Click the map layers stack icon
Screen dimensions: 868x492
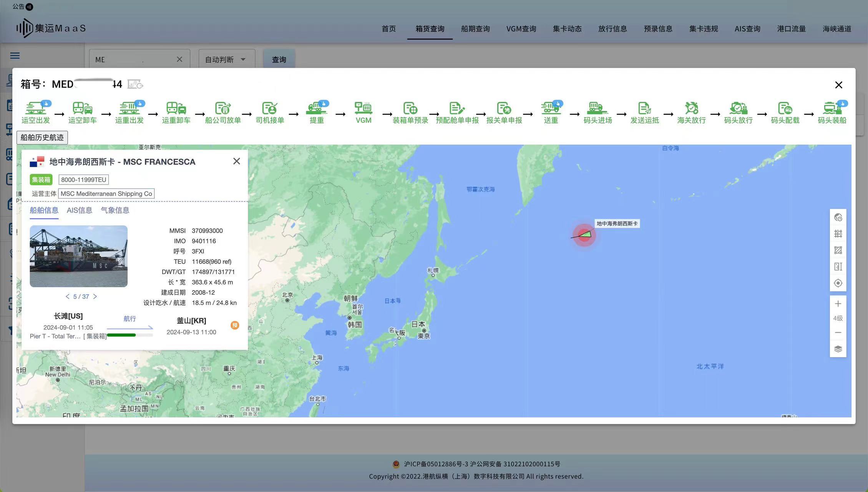point(838,349)
